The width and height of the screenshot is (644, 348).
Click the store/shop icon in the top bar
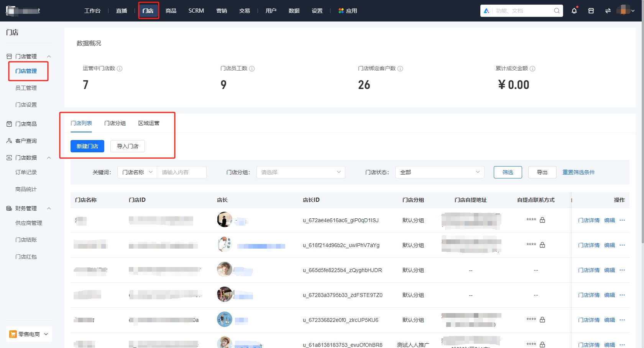[x=591, y=11]
